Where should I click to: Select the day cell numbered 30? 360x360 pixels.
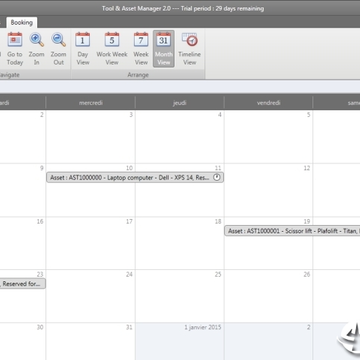tap(23, 341)
